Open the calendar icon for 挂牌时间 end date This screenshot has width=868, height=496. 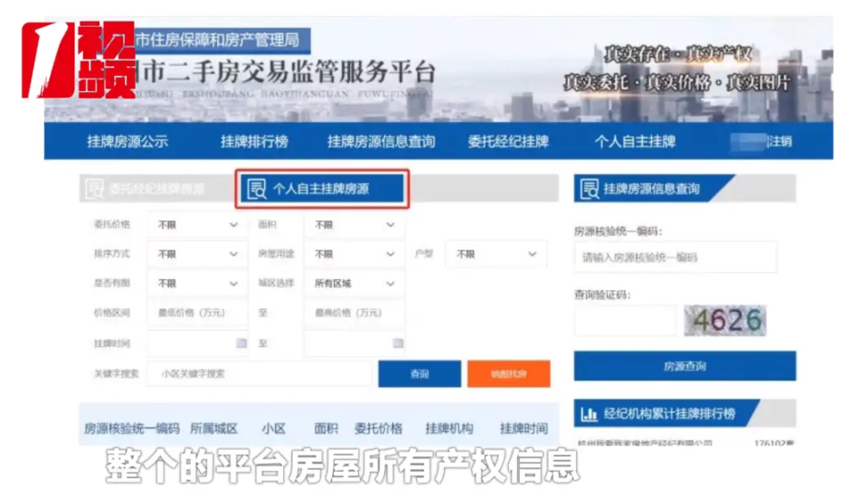point(398,343)
